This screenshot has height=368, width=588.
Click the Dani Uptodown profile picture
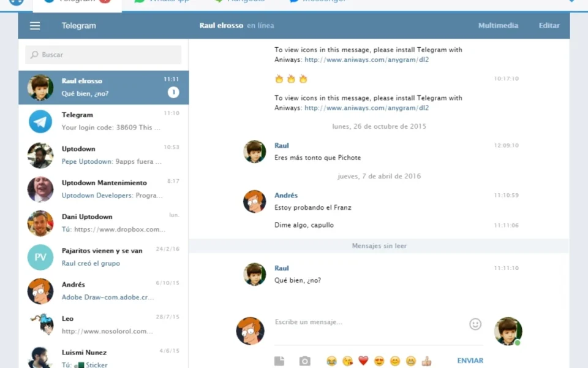point(40,223)
